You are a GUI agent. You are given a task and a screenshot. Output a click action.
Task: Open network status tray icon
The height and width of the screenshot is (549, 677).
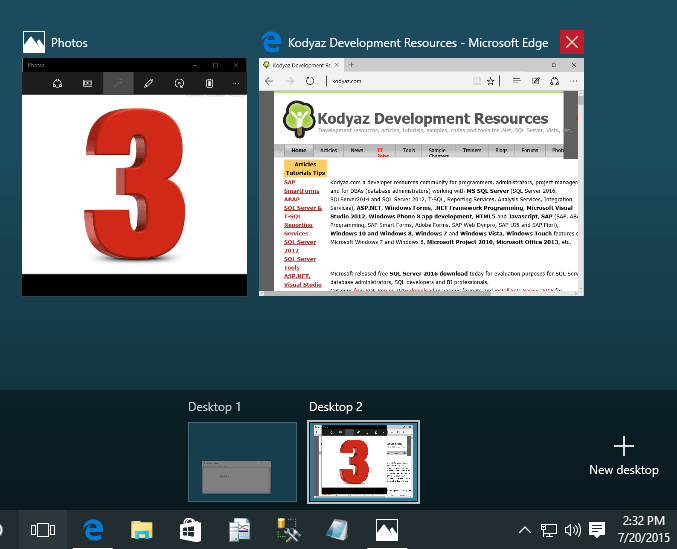coord(549,530)
